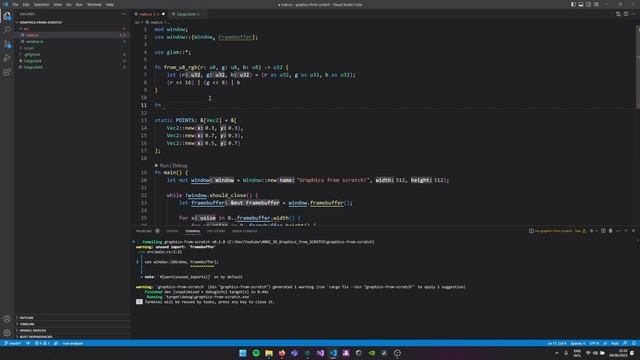Open the Explorer view in activity bar
Image resolution: width=640 pixels, height=360 pixels.
point(7,16)
